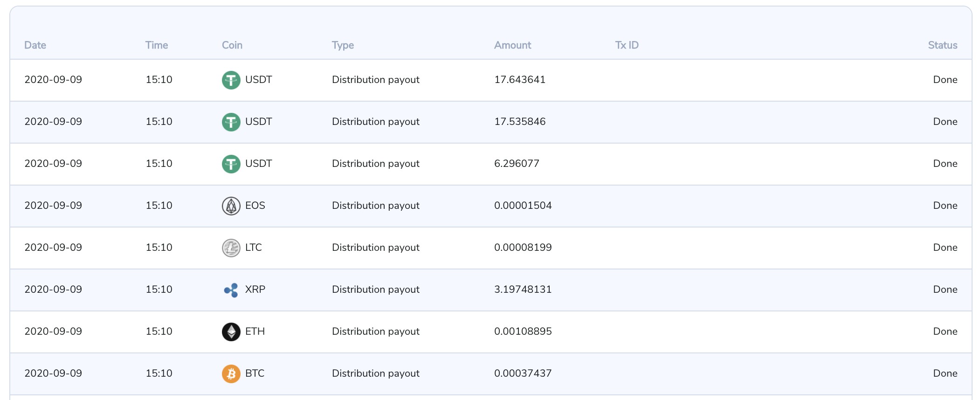Viewport: 980px width, 400px height.
Task: Sort by the Amount column header
Action: tap(512, 45)
